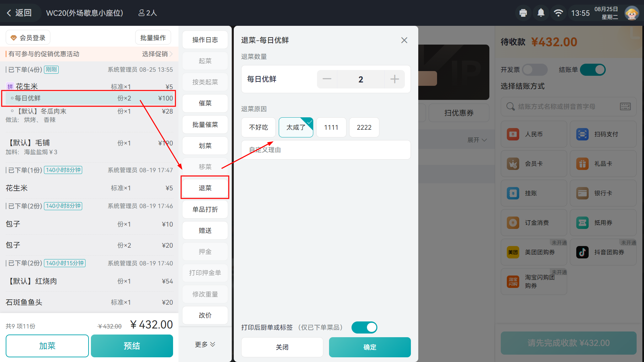Toggle the 开发票 switch
The height and width of the screenshot is (362, 644).
535,70
